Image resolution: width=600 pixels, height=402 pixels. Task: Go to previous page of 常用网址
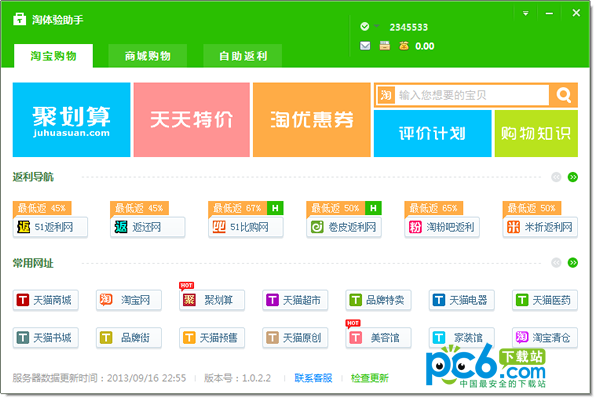(556, 263)
